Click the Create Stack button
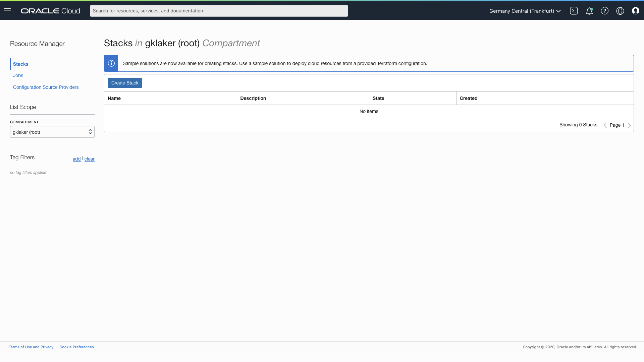The image size is (644, 362). click(125, 83)
